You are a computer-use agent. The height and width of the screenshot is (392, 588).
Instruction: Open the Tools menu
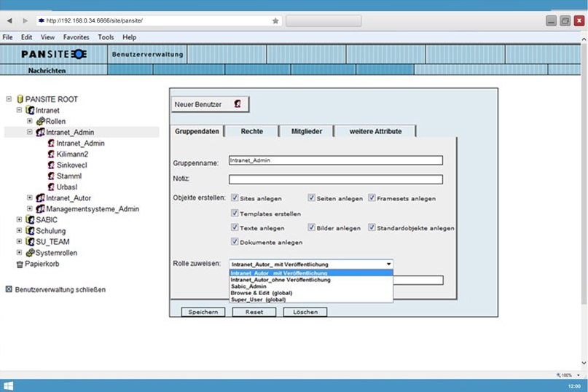tap(106, 37)
